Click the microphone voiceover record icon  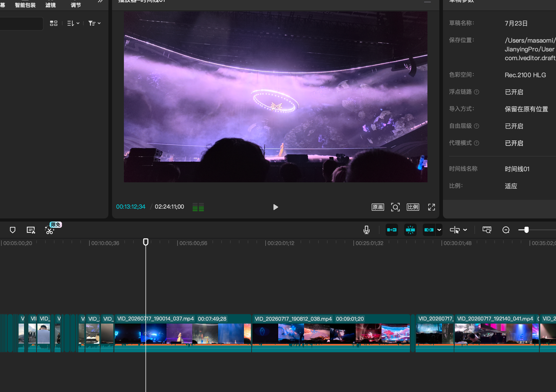pyautogui.click(x=366, y=230)
